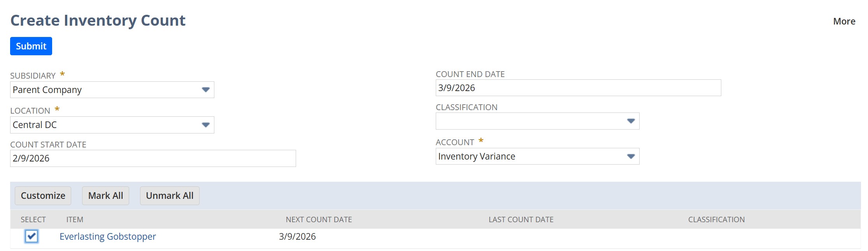Click the blue Submit button
This screenshot has width=868, height=251.
(x=31, y=46)
